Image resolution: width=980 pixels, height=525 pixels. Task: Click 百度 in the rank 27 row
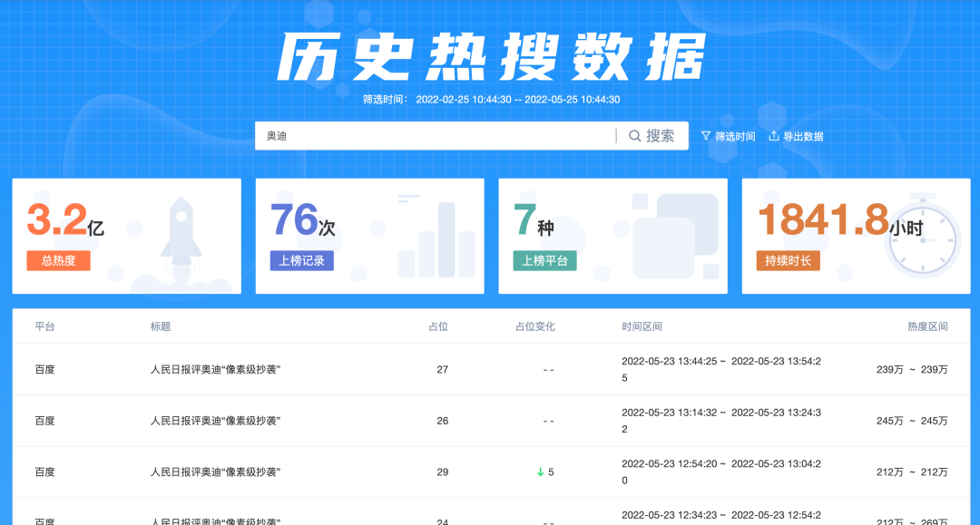pos(44,370)
